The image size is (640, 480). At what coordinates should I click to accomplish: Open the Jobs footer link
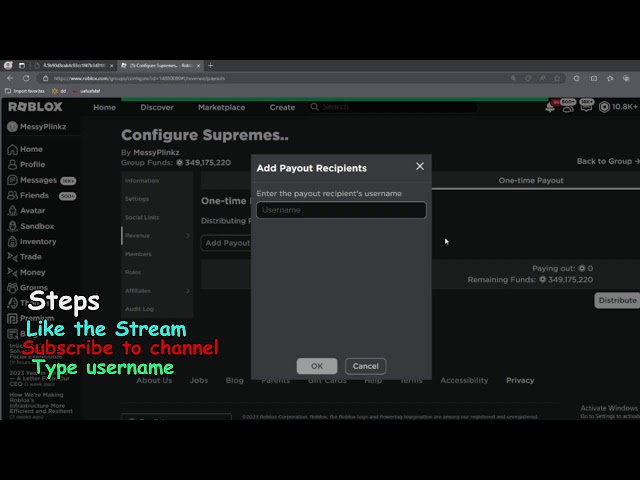point(199,380)
